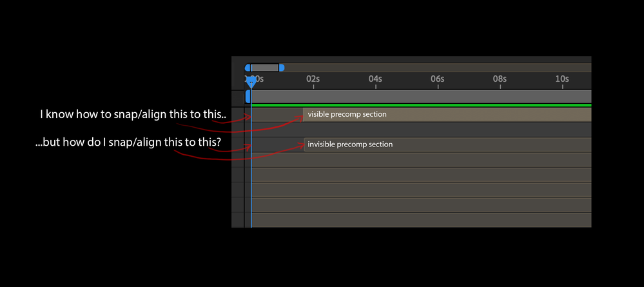The width and height of the screenshot is (644, 287).
Task: Click the blue current time indicator handle
Action: point(252,81)
